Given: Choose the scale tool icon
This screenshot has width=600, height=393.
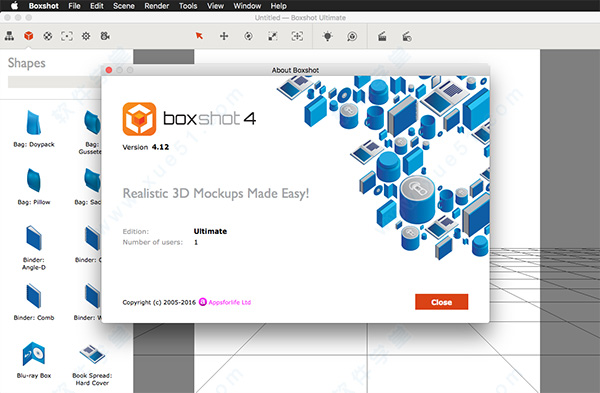Looking at the screenshot, I should (x=272, y=36).
